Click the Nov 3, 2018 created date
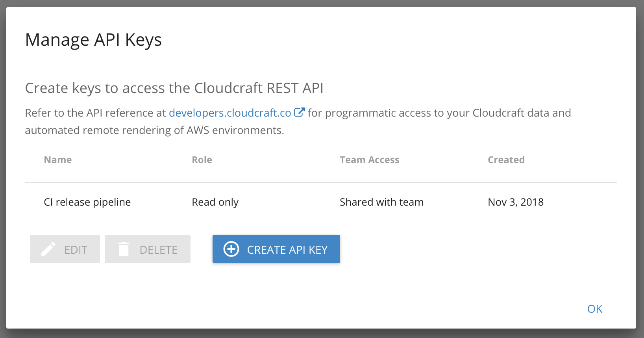The image size is (644, 338). (x=515, y=202)
